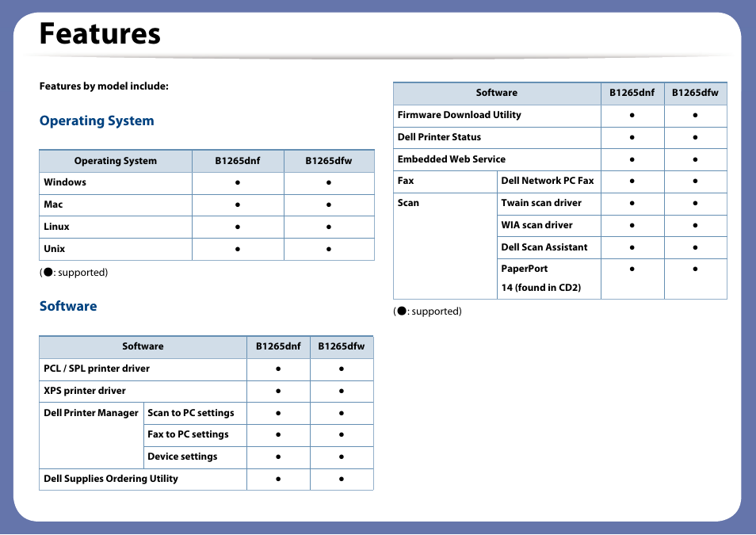Click the "Features" page title
This screenshot has height=535, width=756.
click(x=100, y=33)
